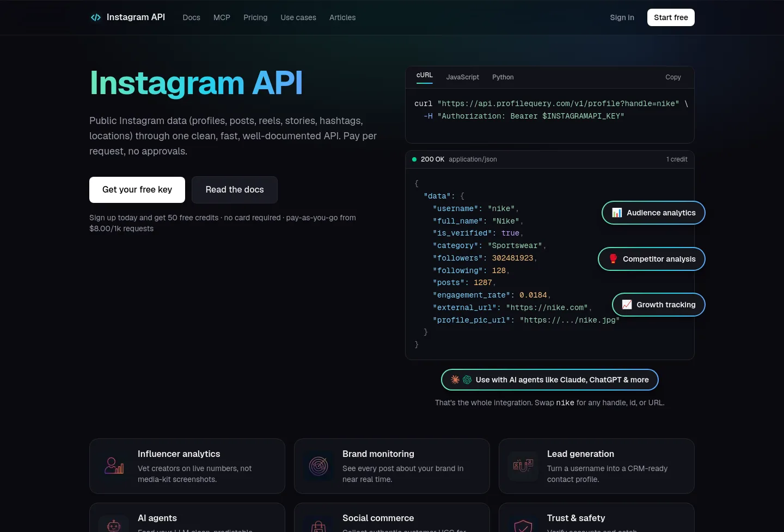Screen dimensions: 784x532
Task: Copy the code snippet
Action: click(673, 77)
